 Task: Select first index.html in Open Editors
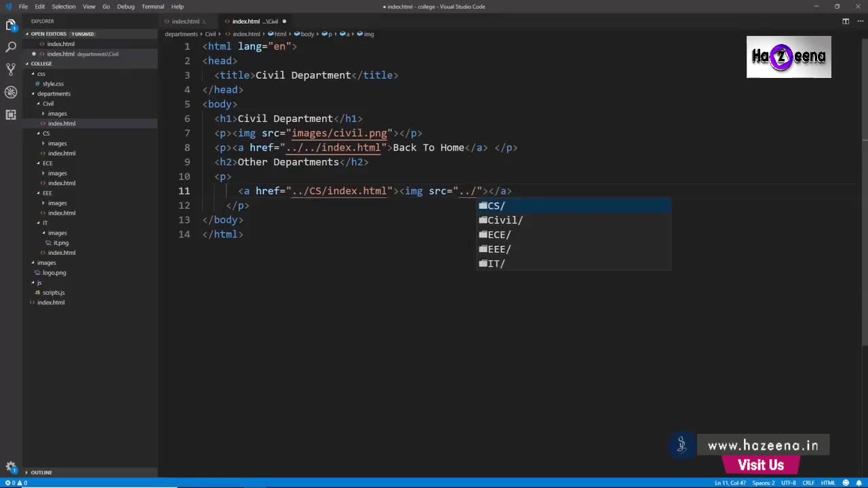point(60,44)
